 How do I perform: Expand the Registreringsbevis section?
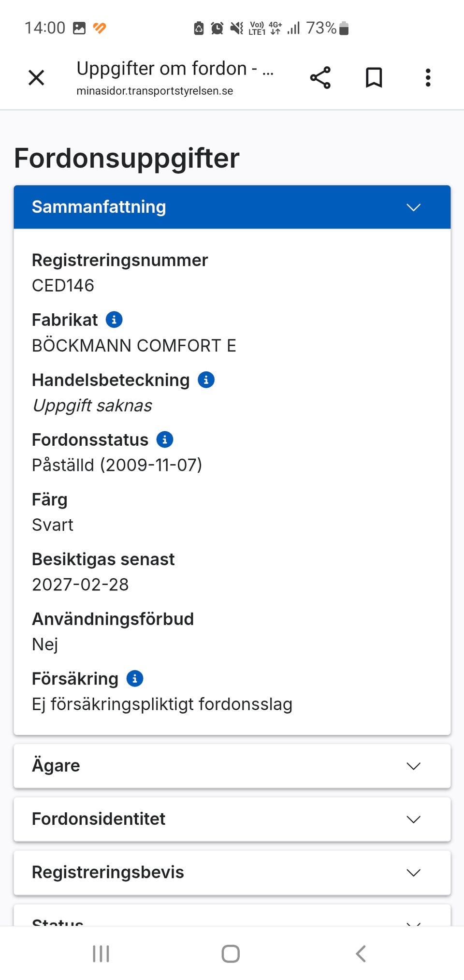tap(232, 872)
